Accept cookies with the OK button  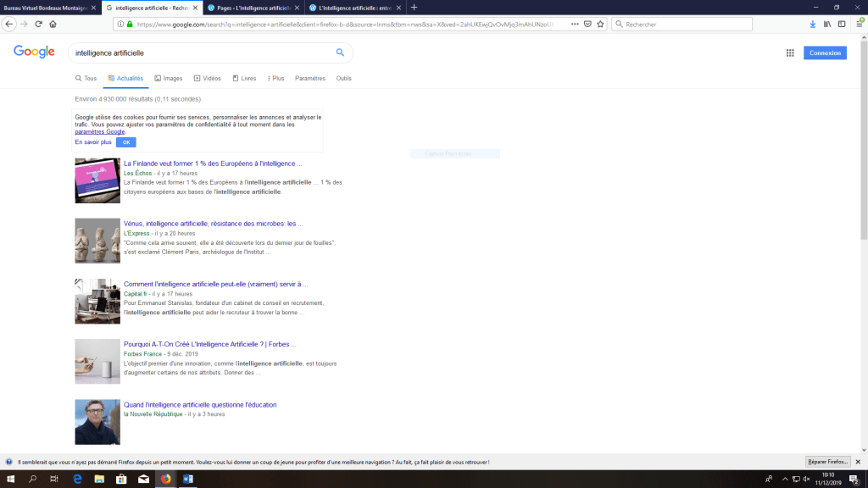[125, 142]
